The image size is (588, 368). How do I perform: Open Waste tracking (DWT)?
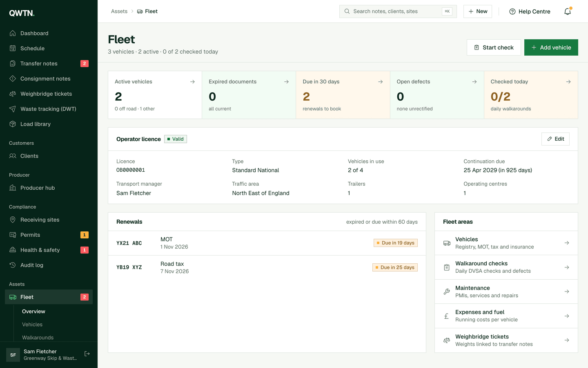[x=49, y=109]
